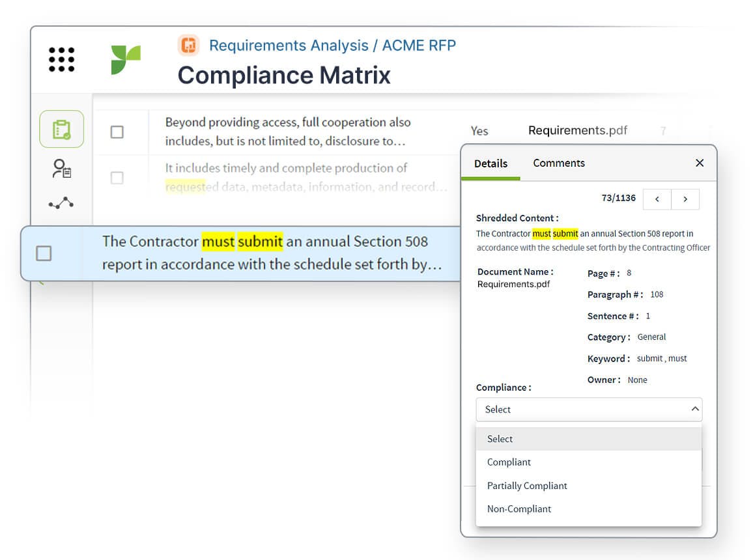Switch to the Comments tab
Image resolution: width=753 pixels, height=560 pixels.
[559, 163]
